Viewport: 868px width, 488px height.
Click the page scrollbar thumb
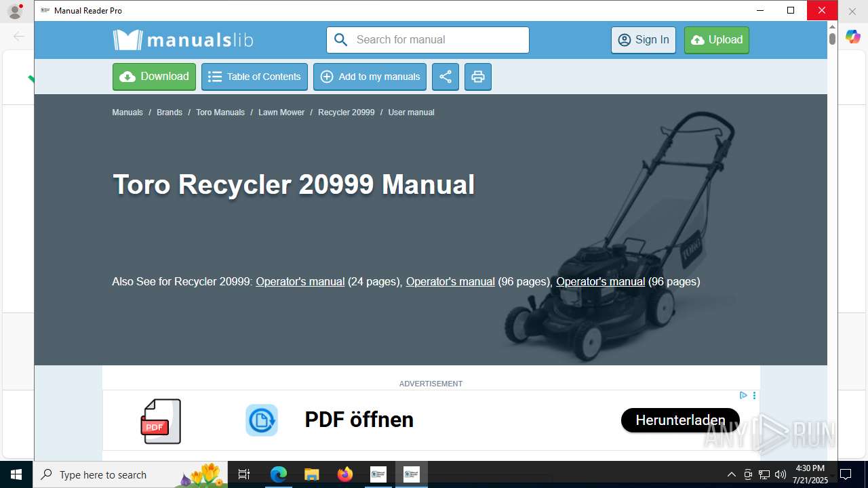(x=832, y=39)
